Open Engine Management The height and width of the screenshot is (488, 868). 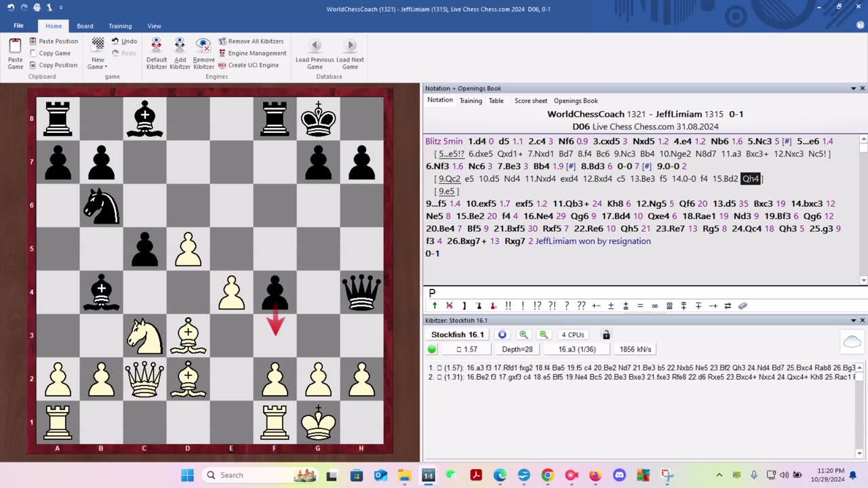(x=252, y=53)
